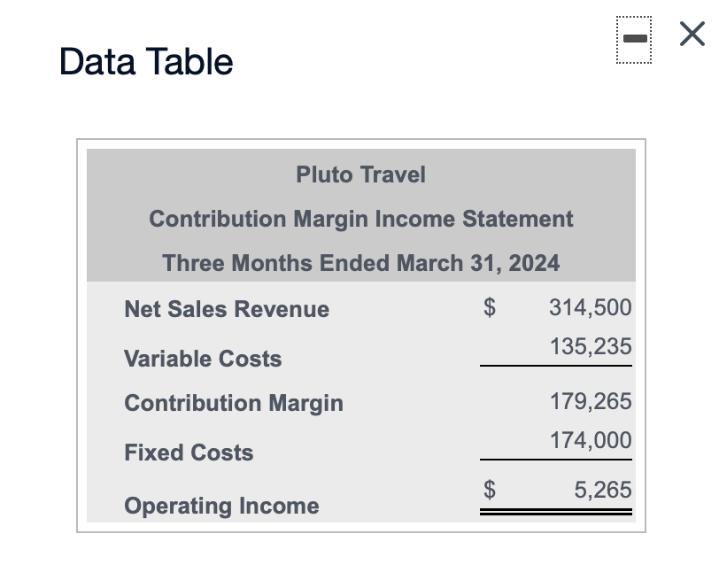Click the dollar sign beside 5,265

[488, 490]
